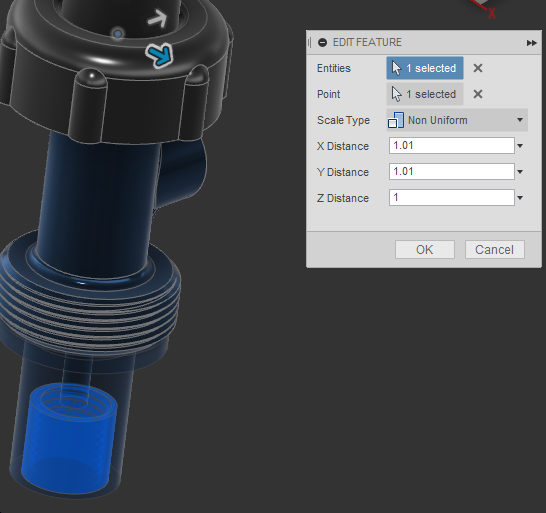Expand panel using double-arrow icon
This screenshot has height=513, width=546.
pyautogui.click(x=531, y=43)
